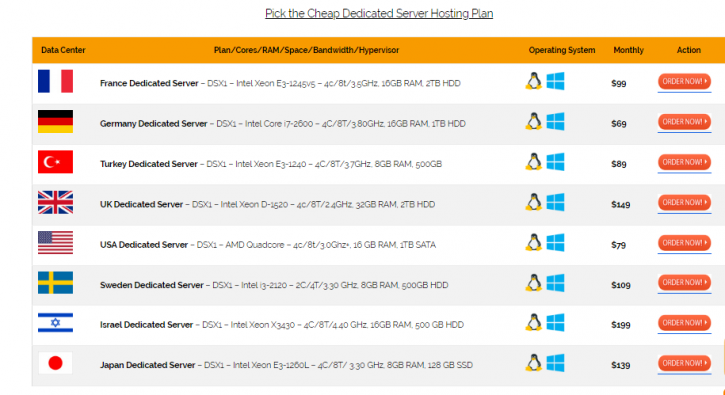Click Windows logo icon in Japan row
Screen dimensions: 725x395
coord(555,363)
